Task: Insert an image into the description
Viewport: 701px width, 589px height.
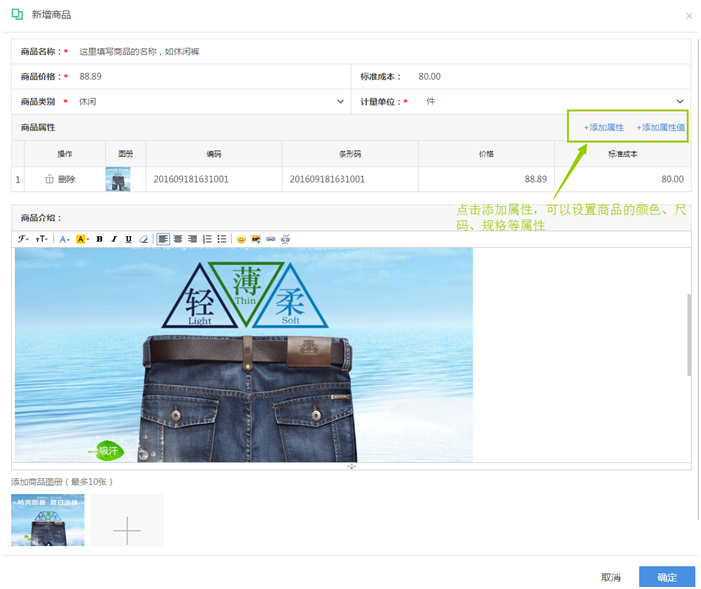Action: coord(256,239)
